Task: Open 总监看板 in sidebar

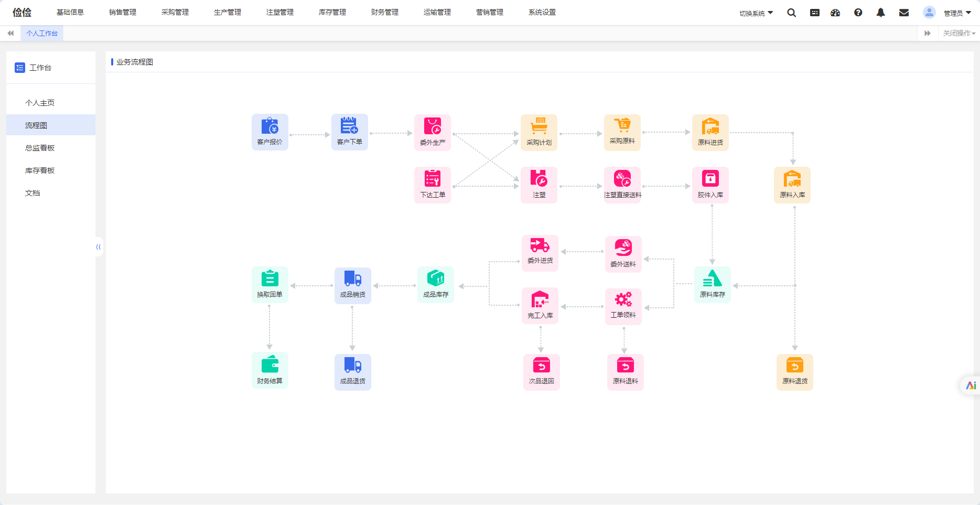Action: [x=51, y=148]
